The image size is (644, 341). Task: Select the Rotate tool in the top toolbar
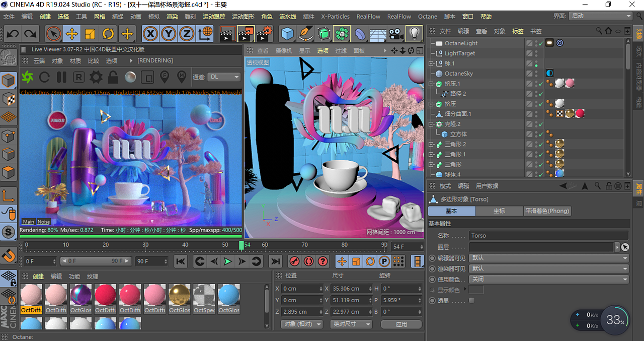(108, 34)
